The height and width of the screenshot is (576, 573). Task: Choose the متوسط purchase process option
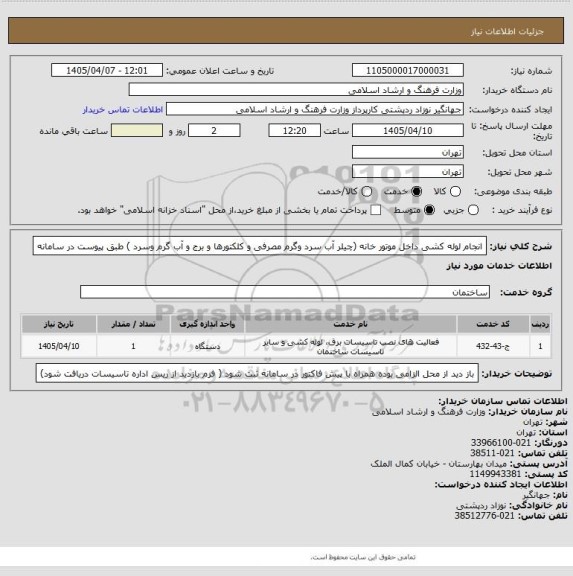pyautogui.click(x=429, y=210)
